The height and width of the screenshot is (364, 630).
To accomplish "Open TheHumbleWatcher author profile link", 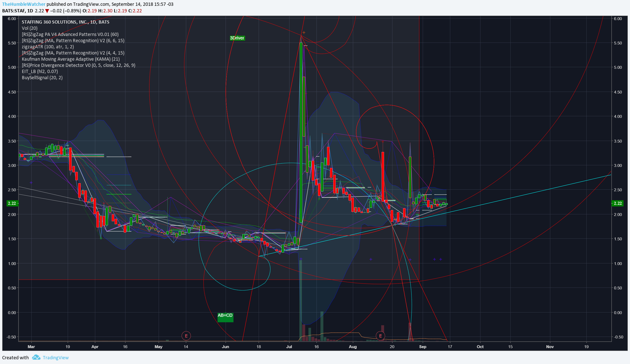I will coord(24,4).
